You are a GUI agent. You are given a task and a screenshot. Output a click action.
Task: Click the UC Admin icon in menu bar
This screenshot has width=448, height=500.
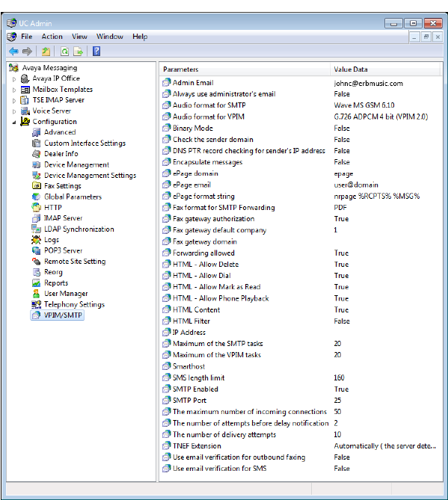pos(12,37)
